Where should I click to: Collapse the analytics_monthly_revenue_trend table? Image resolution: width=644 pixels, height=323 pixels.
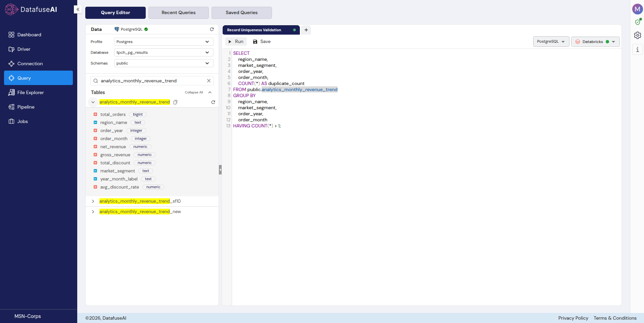tap(93, 102)
